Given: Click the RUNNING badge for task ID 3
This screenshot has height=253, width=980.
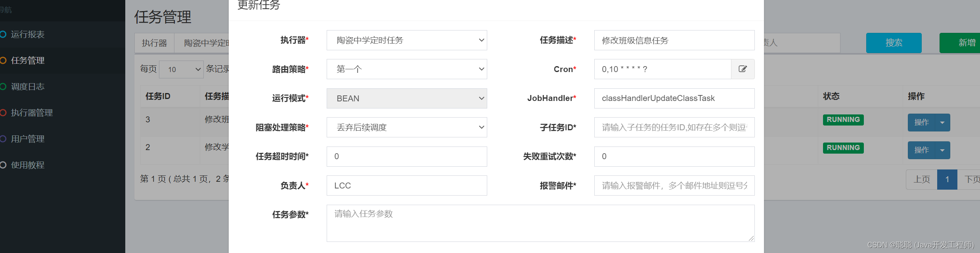Looking at the screenshot, I should pyautogui.click(x=843, y=120).
